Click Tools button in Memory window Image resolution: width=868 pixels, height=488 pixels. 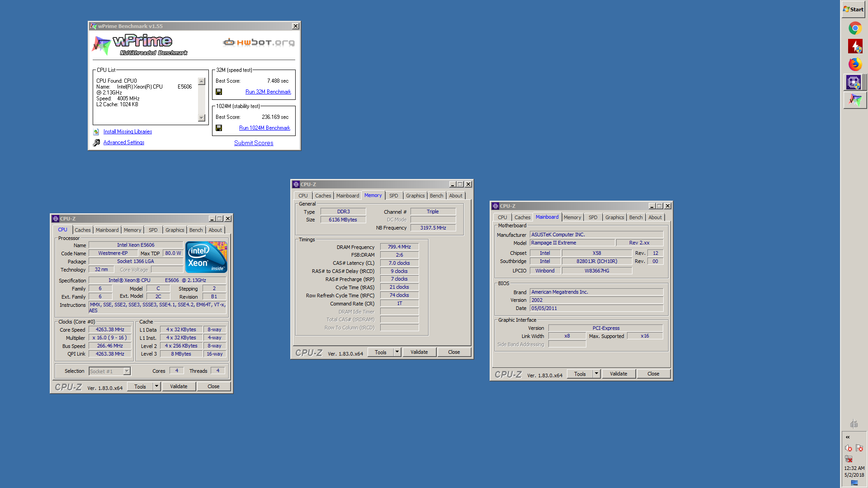click(381, 352)
